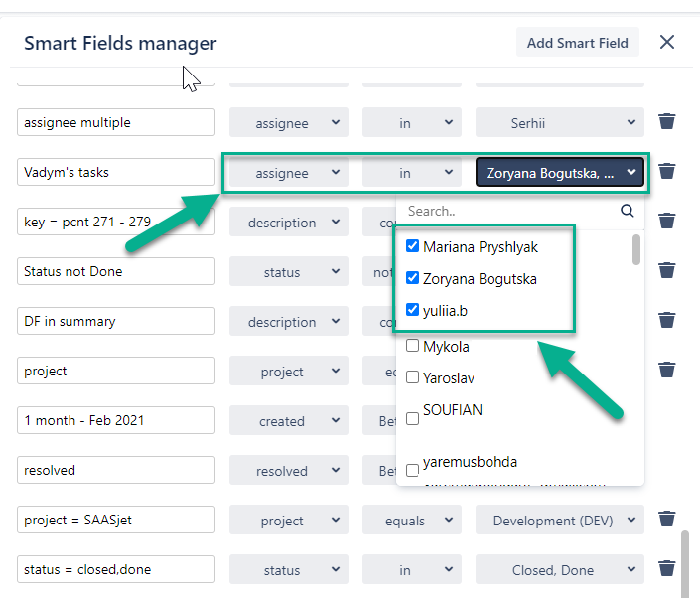700x598 pixels.
Task: Collapse the Zoryana Bogutska value dropdown
Action: point(560,172)
